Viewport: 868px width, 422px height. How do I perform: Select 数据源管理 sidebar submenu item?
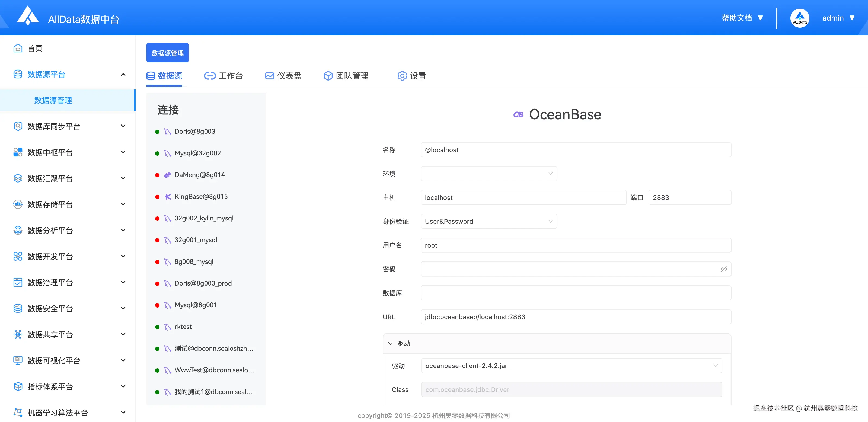[x=67, y=100]
